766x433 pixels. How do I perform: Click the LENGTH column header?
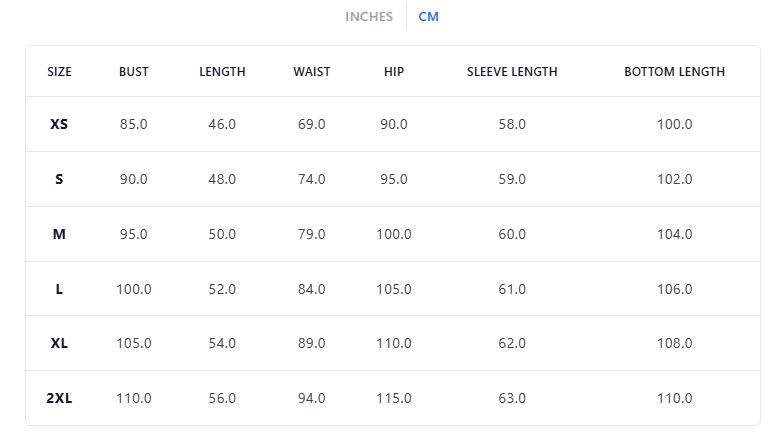point(222,72)
